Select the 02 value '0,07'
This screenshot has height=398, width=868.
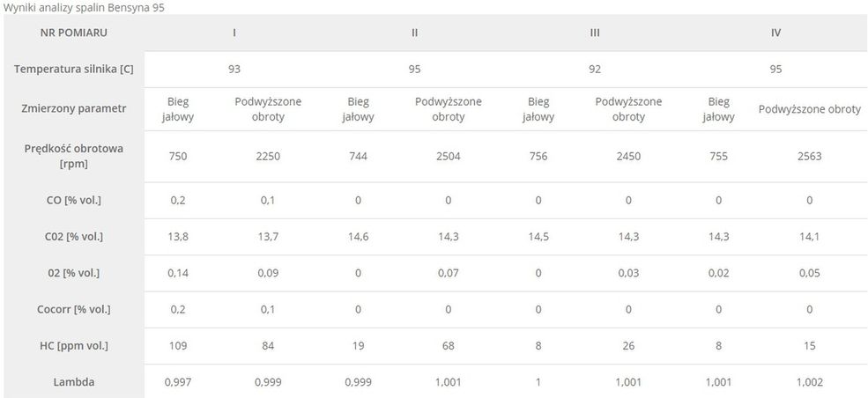448,273
